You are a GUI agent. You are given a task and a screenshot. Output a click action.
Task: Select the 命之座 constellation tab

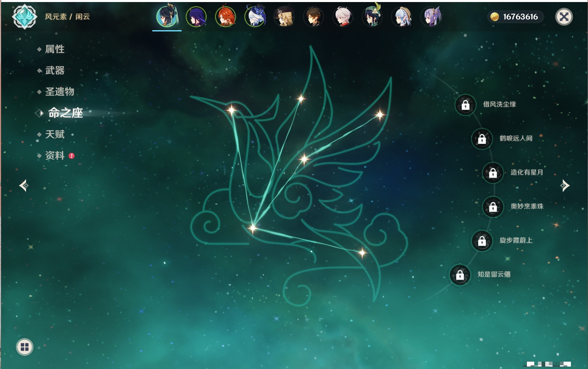point(66,113)
